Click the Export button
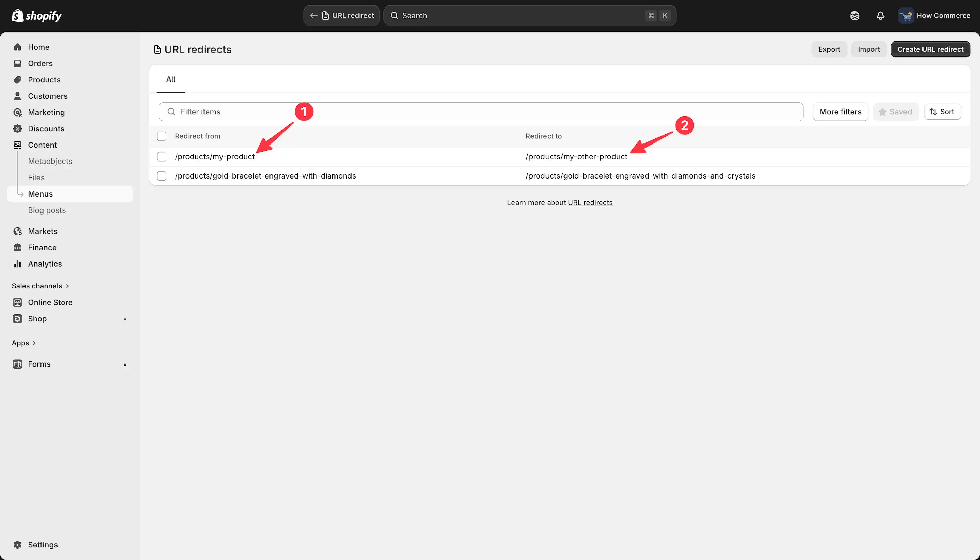This screenshot has height=560, width=980. click(x=829, y=49)
